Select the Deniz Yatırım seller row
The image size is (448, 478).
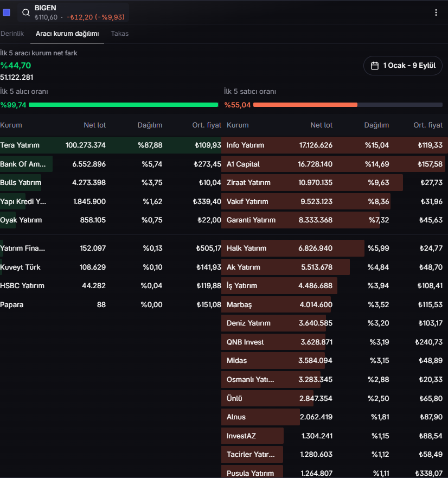tap(335, 323)
